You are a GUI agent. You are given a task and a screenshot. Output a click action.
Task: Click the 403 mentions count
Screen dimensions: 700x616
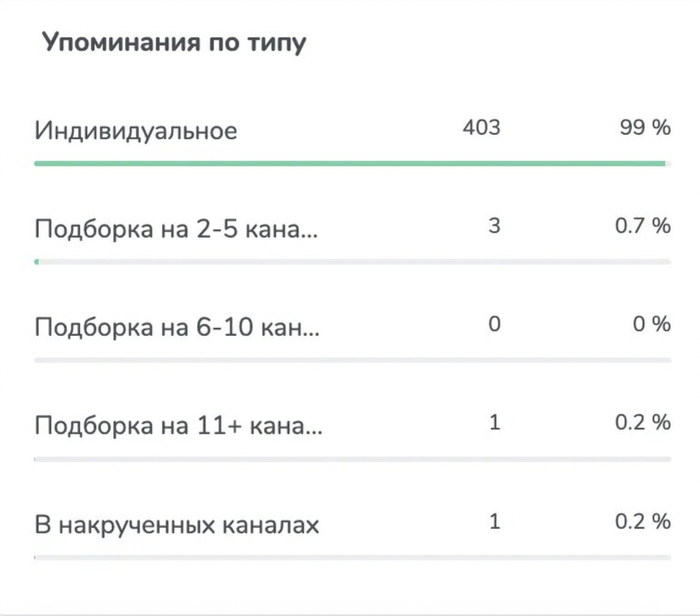click(481, 128)
